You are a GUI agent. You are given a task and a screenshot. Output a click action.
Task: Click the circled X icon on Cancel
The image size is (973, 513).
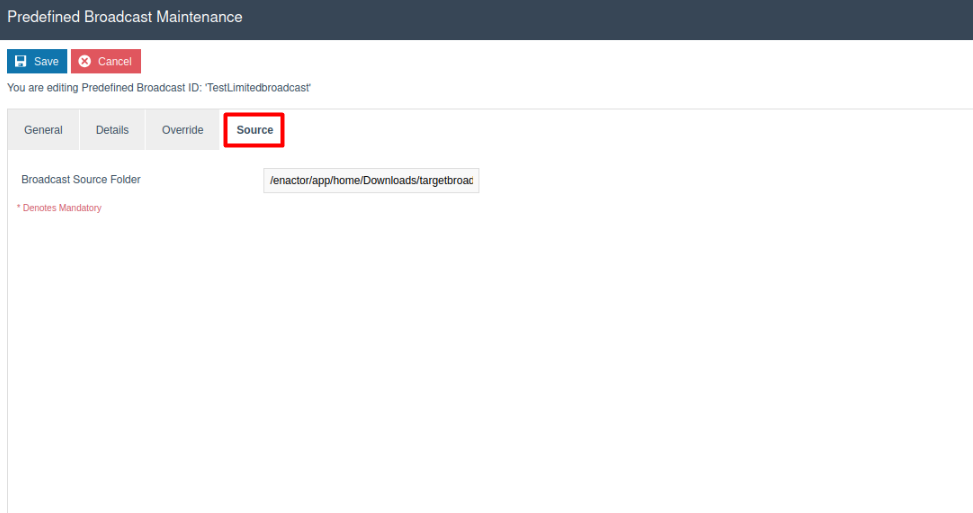[85, 61]
